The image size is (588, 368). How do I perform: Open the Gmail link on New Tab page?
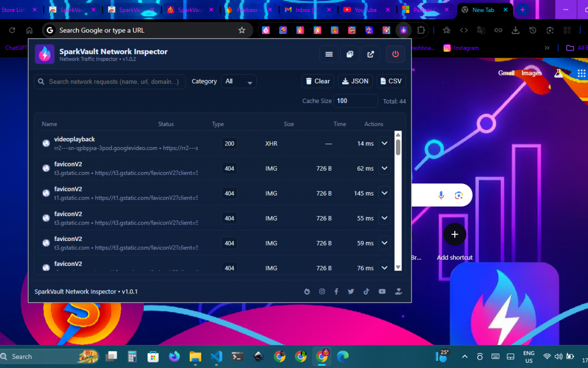(x=506, y=73)
